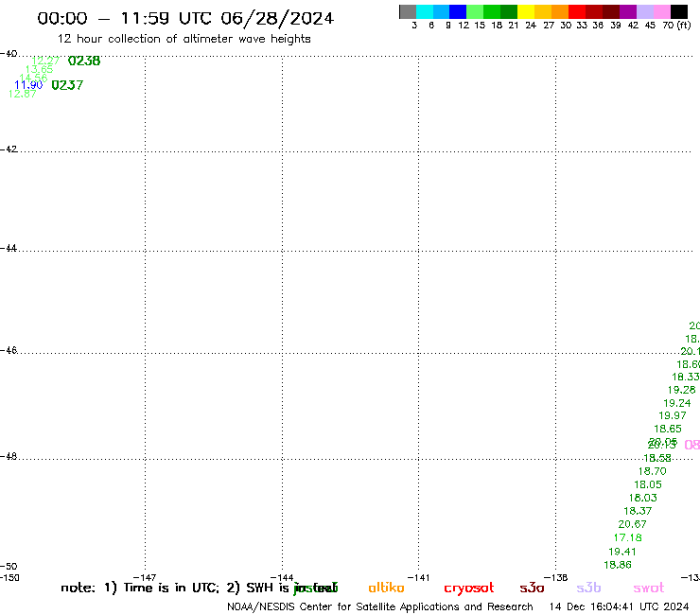
Task: Click the lavender color scale swatch
Action: 644,11
